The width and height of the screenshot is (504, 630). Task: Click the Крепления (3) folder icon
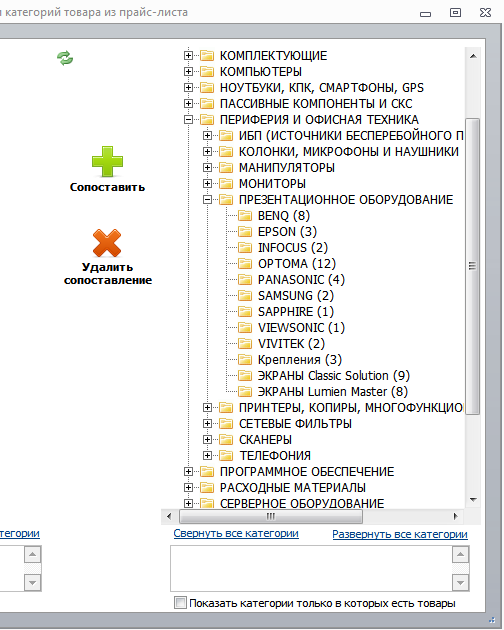[245, 360]
